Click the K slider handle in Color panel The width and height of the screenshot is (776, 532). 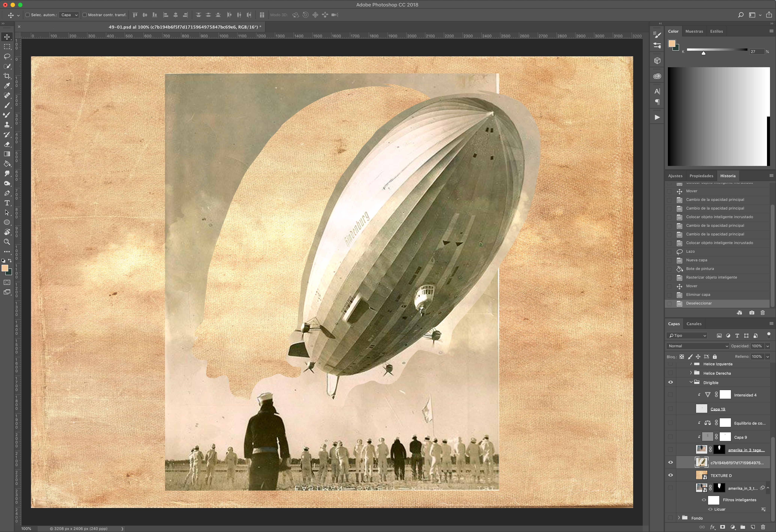point(704,53)
